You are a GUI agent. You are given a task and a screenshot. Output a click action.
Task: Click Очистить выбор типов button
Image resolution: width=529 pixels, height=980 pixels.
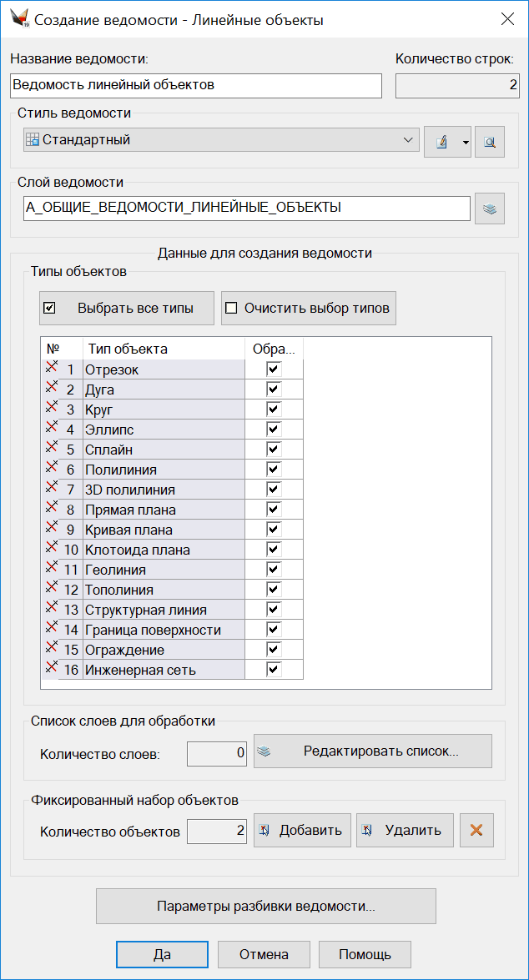pos(307,308)
